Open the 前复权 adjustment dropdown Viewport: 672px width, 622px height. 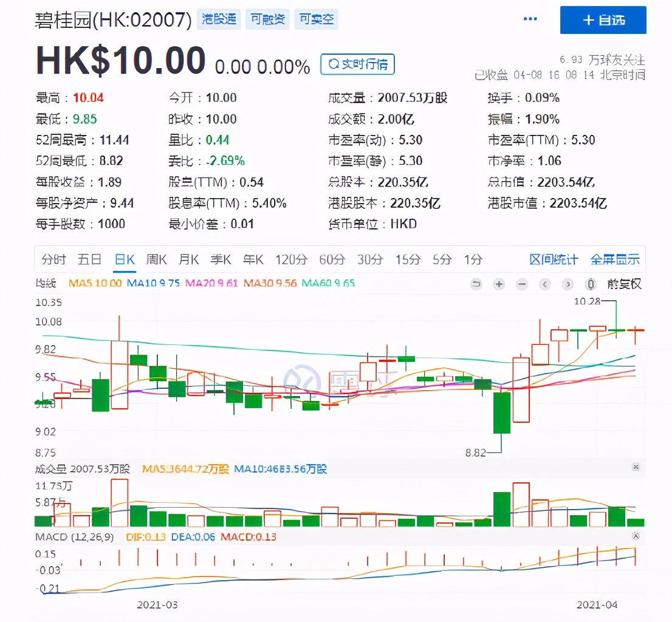[x=624, y=284]
